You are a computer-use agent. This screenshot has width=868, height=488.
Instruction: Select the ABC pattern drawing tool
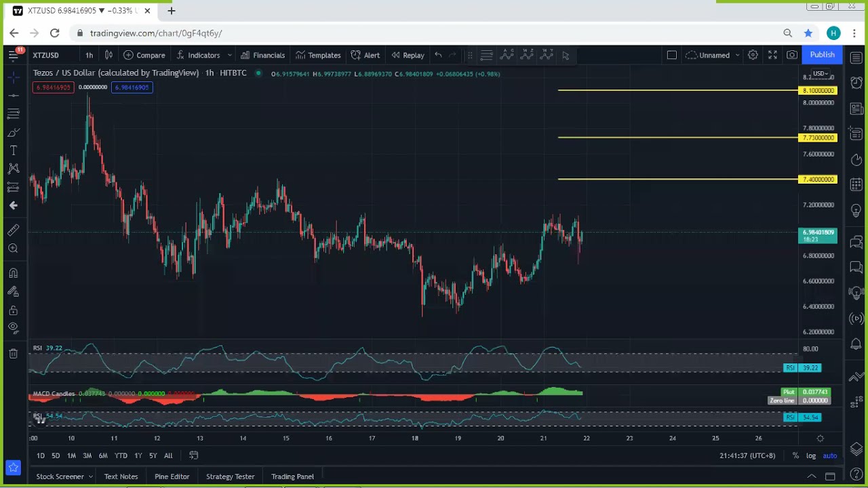507,56
